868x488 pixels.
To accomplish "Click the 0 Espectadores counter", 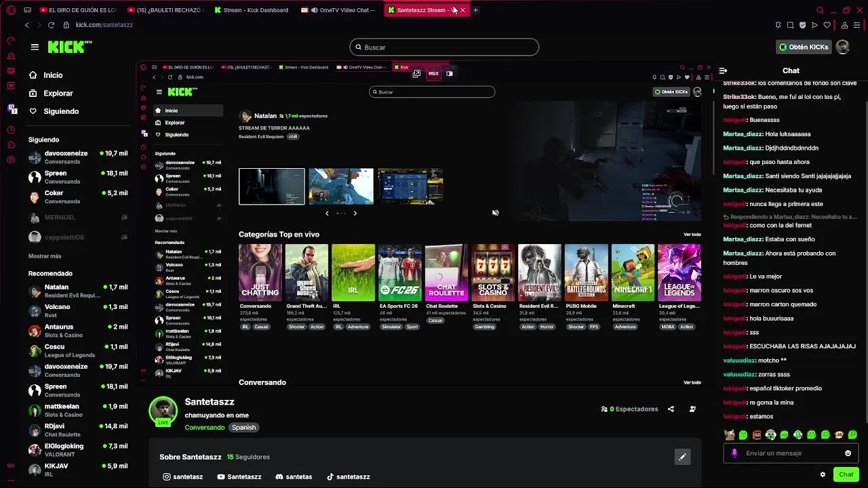I will (629, 409).
